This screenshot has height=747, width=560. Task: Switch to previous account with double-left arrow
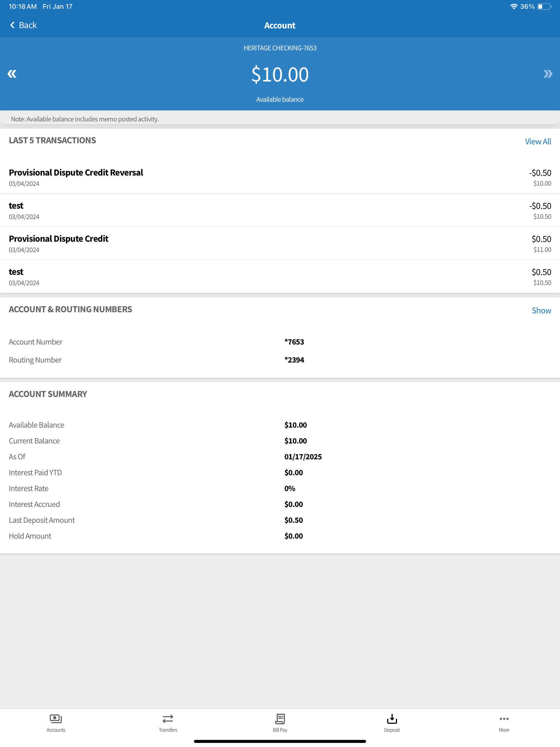(x=12, y=74)
